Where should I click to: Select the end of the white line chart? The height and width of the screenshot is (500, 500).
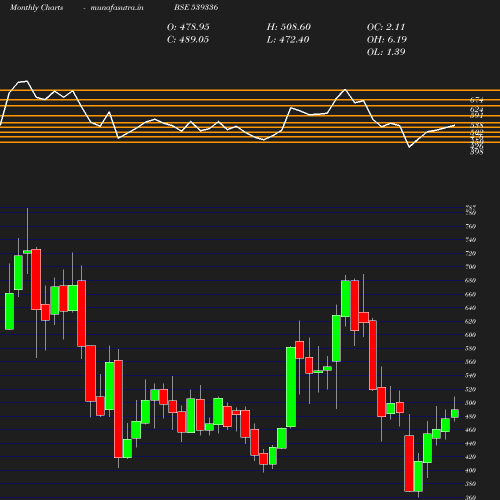455,125
